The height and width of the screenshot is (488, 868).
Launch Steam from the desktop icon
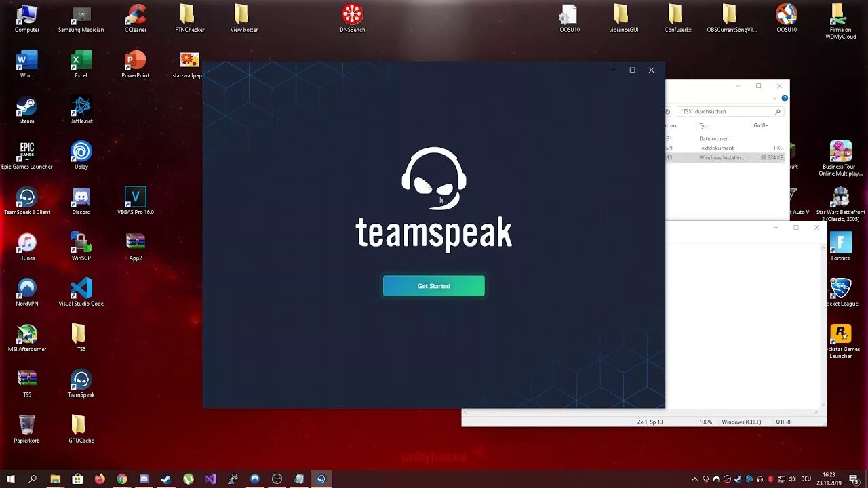(26, 110)
